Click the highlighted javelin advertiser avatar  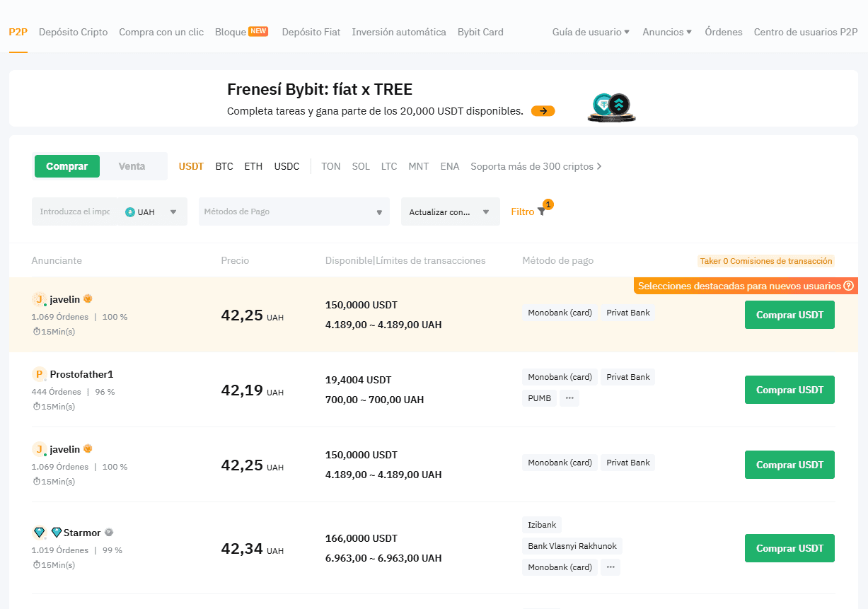click(39, 299)
